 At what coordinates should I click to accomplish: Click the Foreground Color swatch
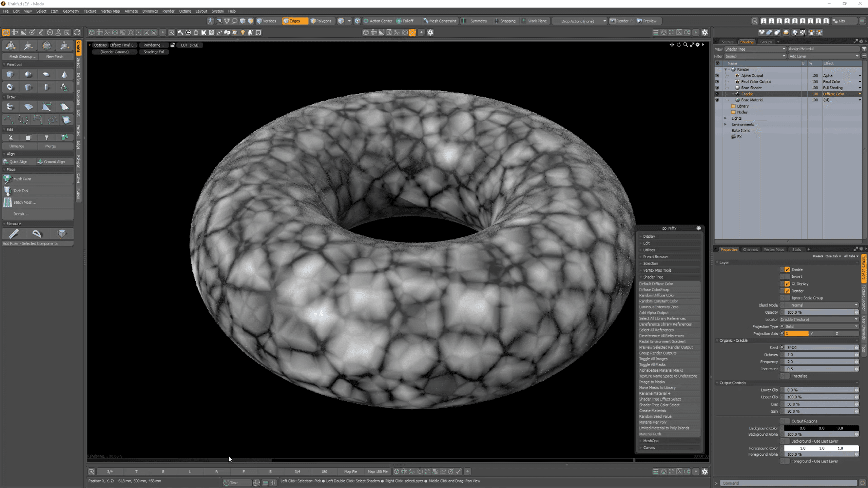point(821,448)
